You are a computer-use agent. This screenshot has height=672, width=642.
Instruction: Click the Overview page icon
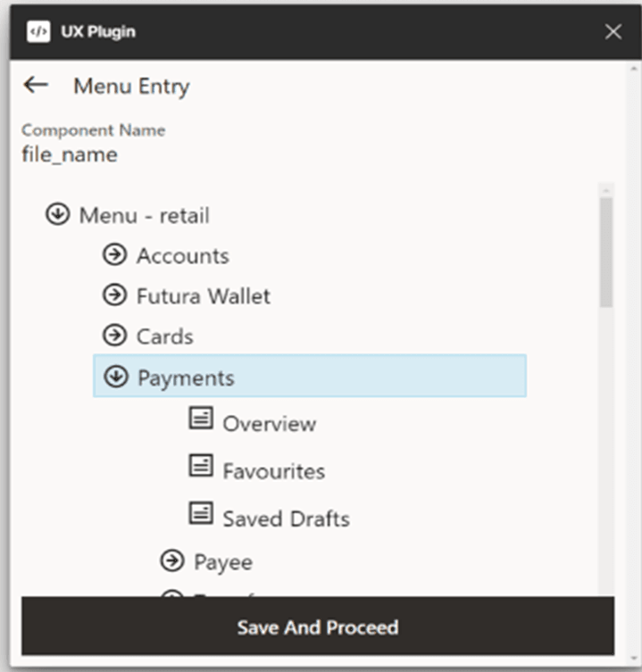click(201, 419)
